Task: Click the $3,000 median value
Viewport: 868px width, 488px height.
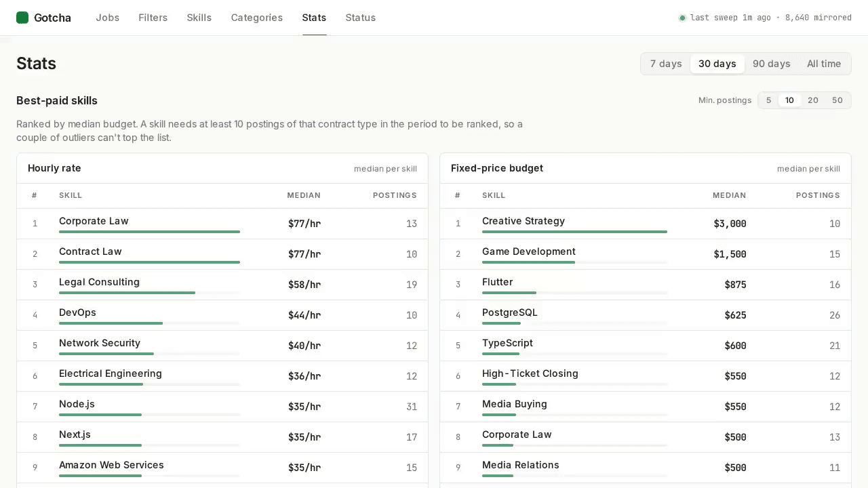Action: 730,224
